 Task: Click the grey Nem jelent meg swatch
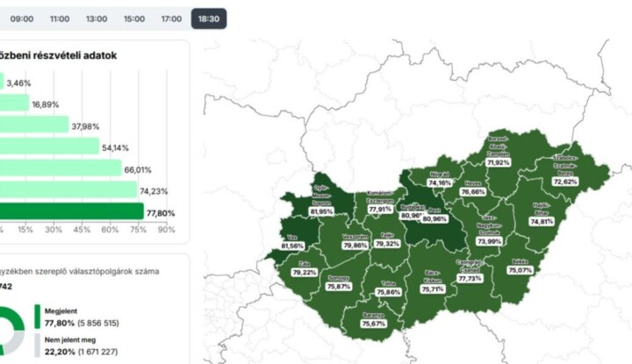click(37, 346)
